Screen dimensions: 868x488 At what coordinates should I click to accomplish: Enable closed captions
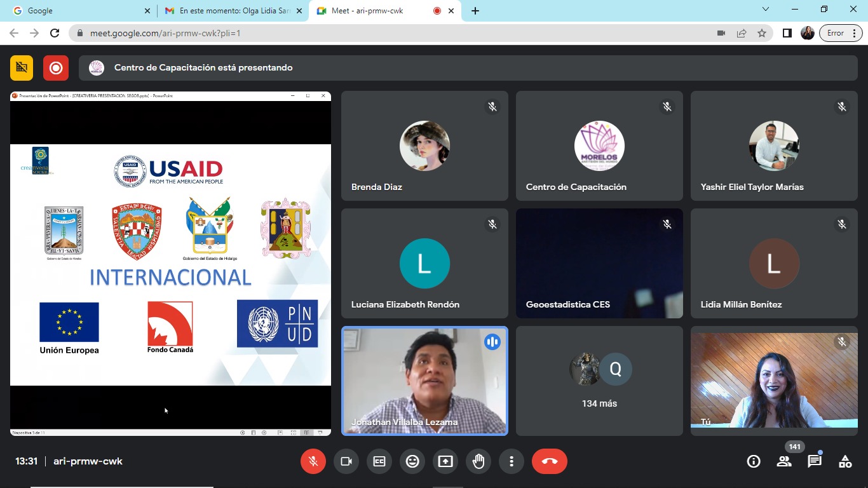pyautogui.click(x=379, y=461)
